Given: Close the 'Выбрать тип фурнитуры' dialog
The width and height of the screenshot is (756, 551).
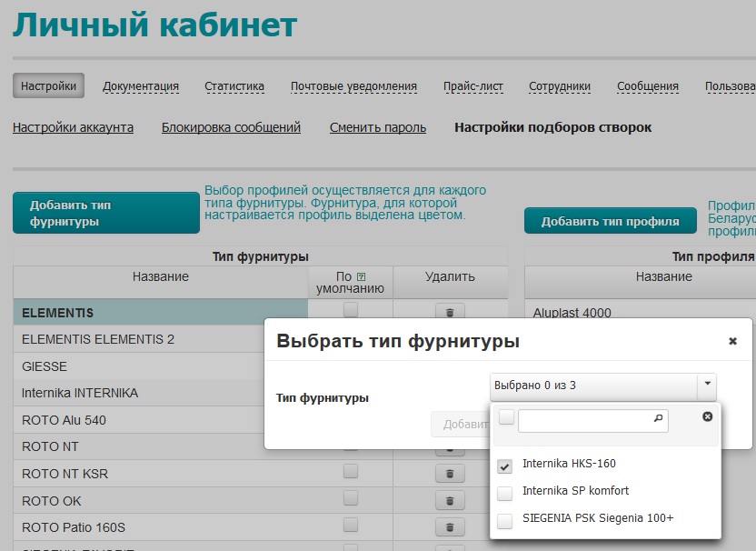Looking at the screenshot, I should pyautogui.click(x=732, y=342).
